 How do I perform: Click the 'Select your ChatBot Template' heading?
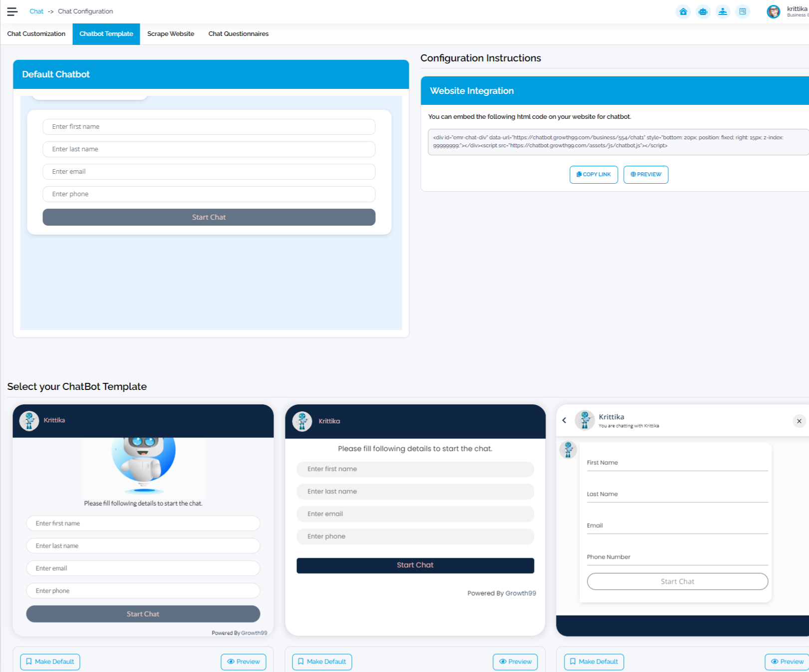(x=77, y=386)
